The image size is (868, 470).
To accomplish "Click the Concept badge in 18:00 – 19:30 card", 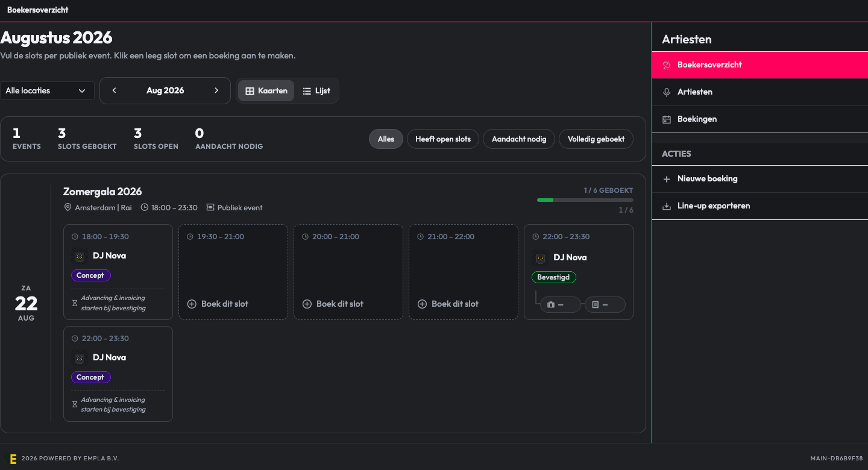I will 90,275.
